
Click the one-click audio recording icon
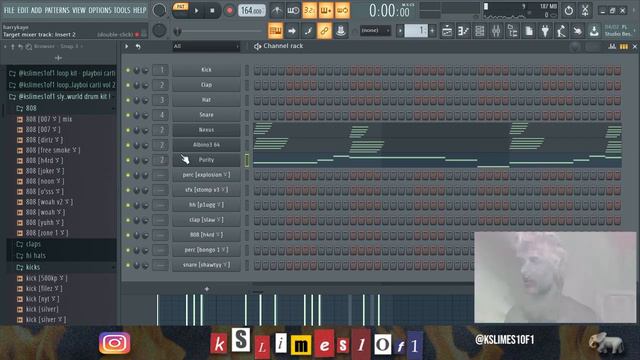click(x=578, y=31)
